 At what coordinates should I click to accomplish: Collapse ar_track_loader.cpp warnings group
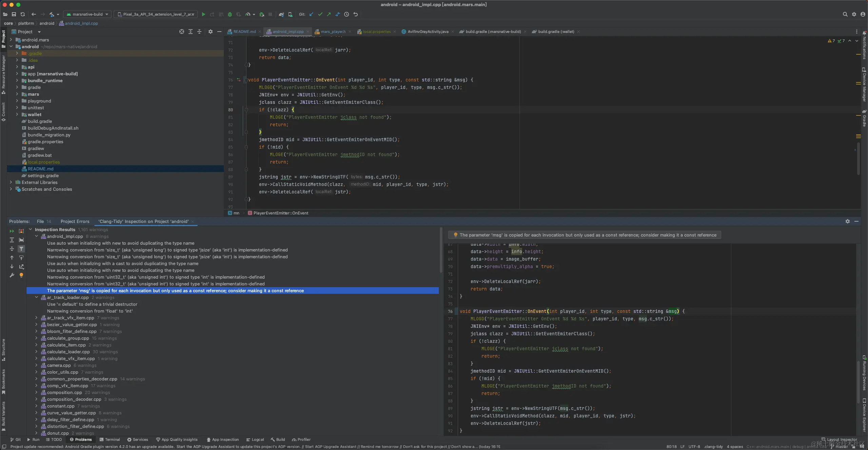coord(37,297)
